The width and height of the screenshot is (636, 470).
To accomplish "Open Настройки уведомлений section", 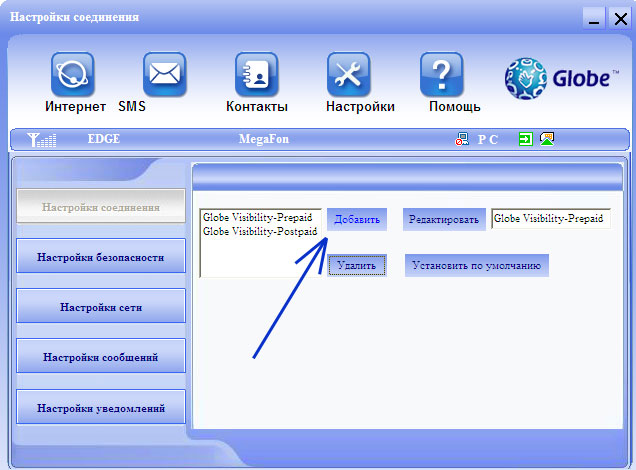I will (x=101, y=407).
